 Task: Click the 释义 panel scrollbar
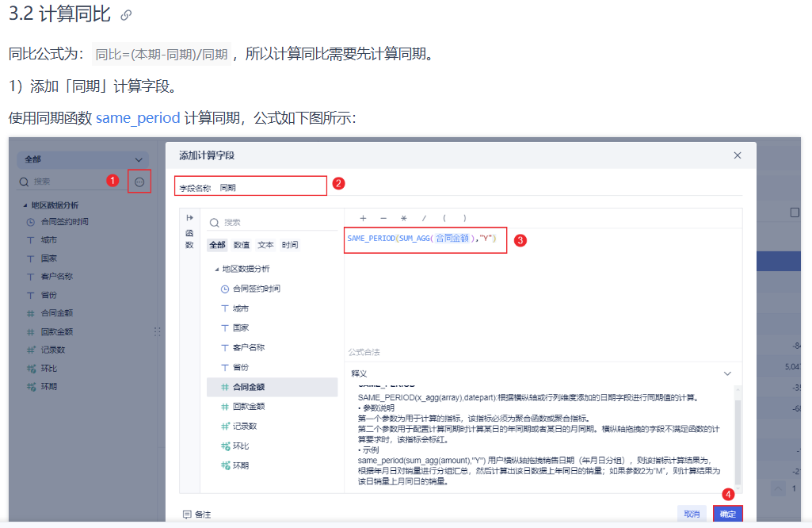(x=738, y=442)
